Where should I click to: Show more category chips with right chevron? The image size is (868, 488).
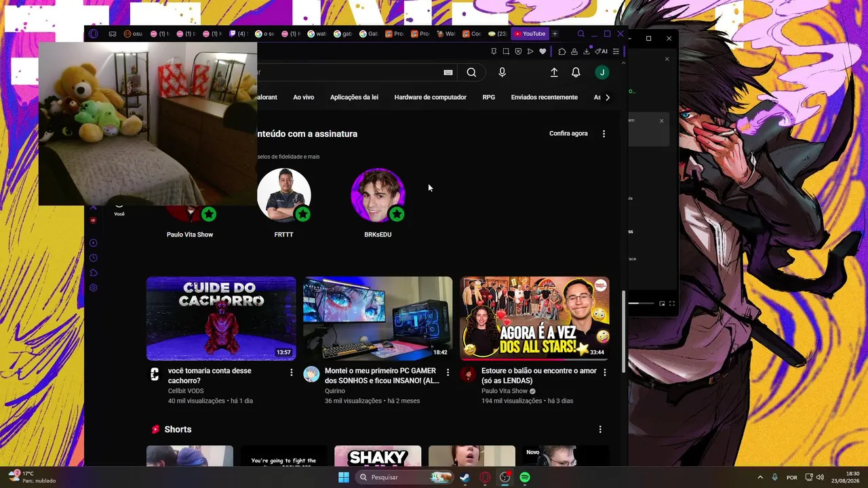pyautogui.click(x=608, y=98)
